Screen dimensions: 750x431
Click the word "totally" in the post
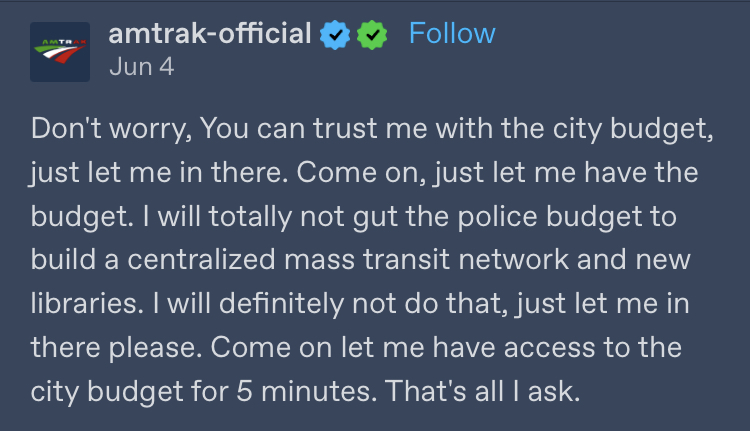pyautogui.click(x=250, y=217)
